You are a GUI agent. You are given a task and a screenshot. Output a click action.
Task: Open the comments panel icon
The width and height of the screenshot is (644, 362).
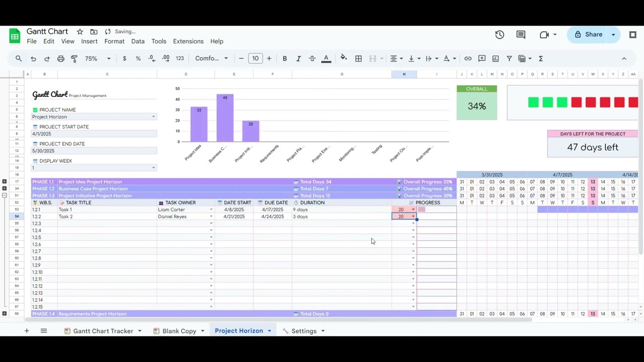coord(521,35)
